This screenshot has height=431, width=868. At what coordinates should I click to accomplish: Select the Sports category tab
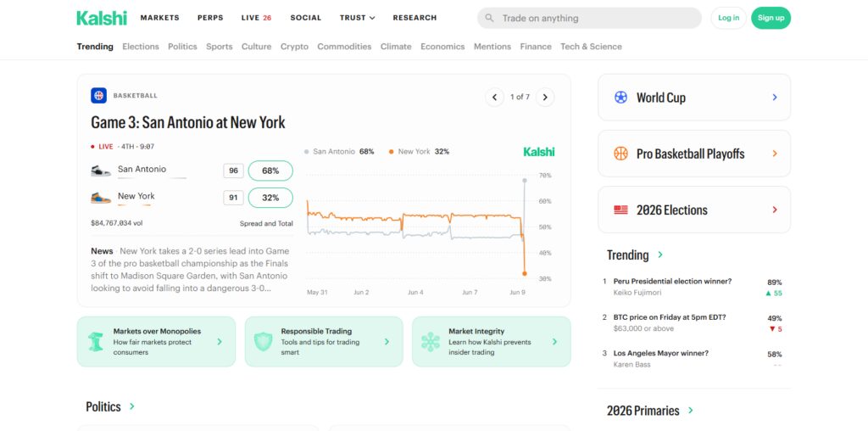coord(220,47)
